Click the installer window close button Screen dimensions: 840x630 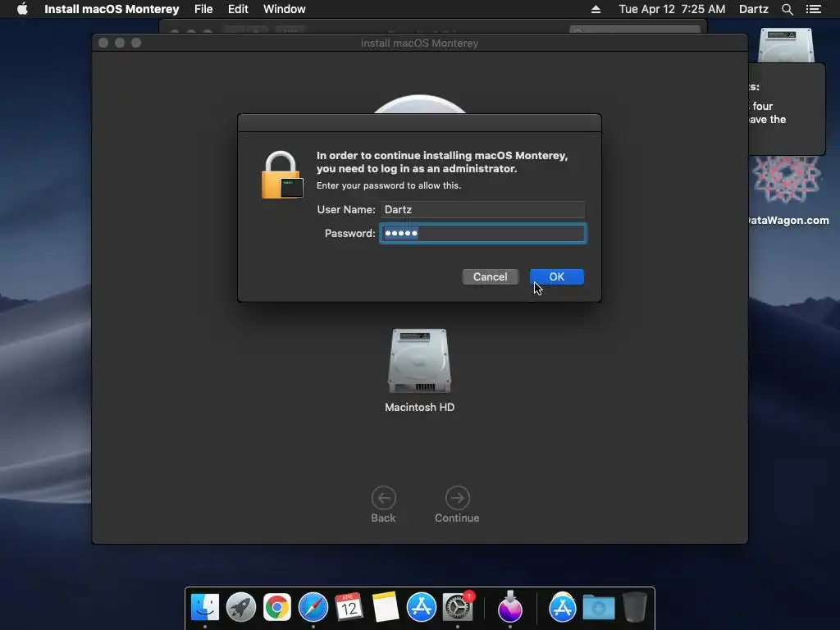(103, 43)
